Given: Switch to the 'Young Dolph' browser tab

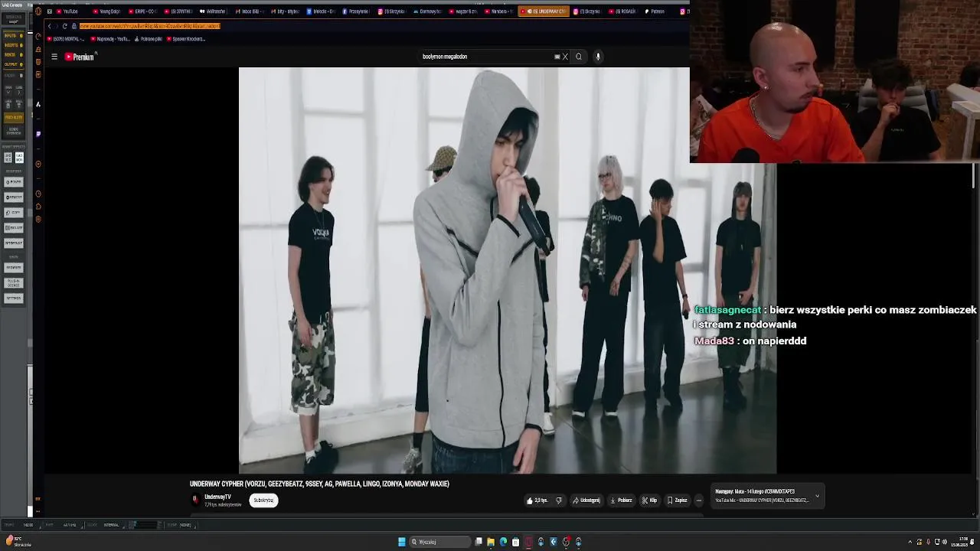Looking at the screenshot, I should coord(106,11).
